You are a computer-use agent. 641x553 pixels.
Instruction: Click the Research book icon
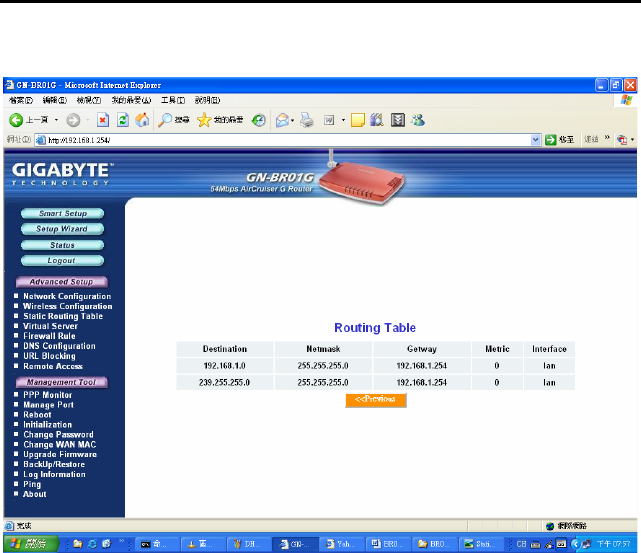coord(377,120)
